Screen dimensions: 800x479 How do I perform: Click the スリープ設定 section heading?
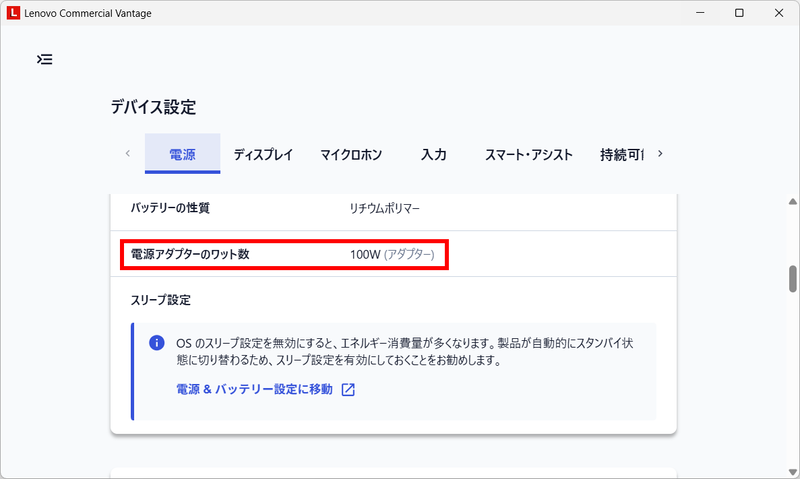pos(161,300)
